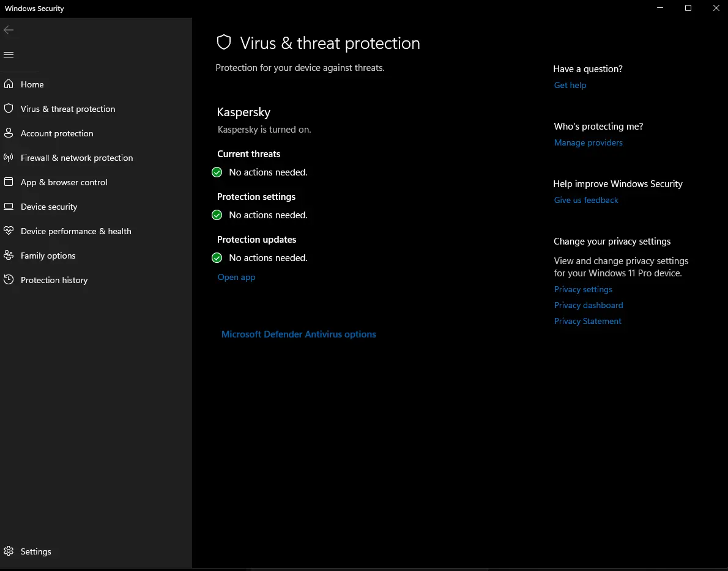This screenshot has width=728, height=571.
Task: Click the shield icon beside Virus & threat protection
Action: pyautogui.click(x=9, y=109)
